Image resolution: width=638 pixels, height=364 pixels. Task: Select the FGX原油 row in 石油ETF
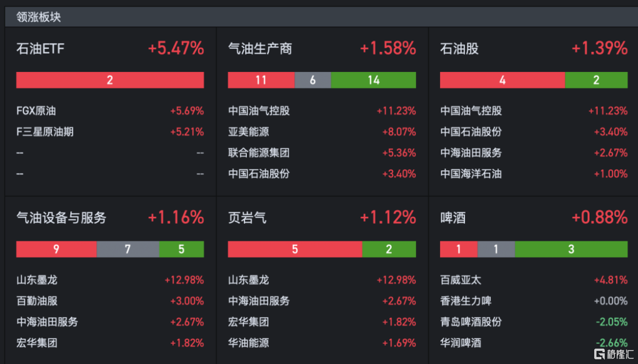(x=110, y=111)
